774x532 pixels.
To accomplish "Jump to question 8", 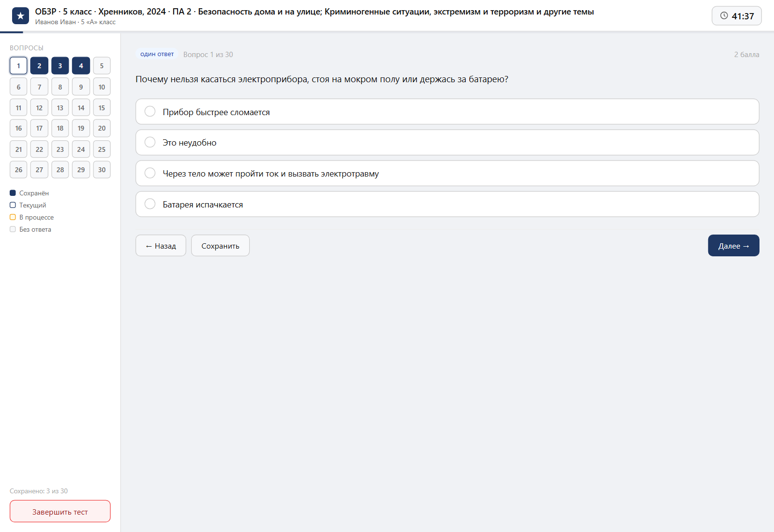I will tap(60, 87).
